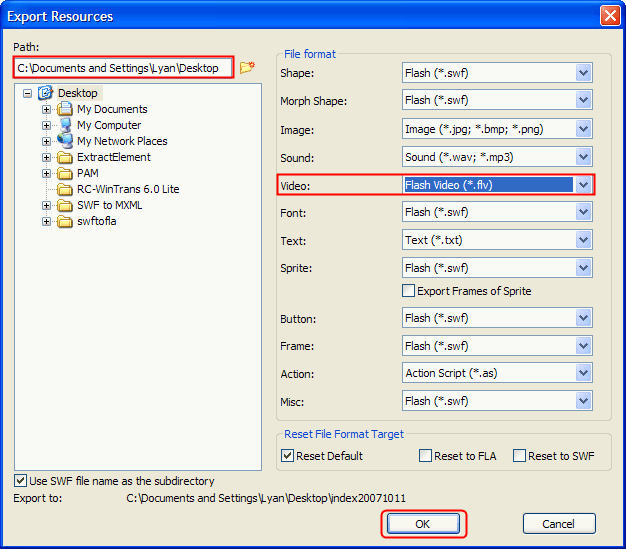Check the Reset to FLA option
This screenshot has width=626, height=549.
tap(426, 456)
